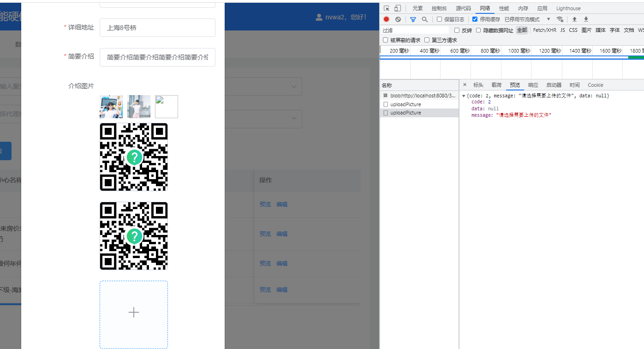The image size is (644, 349).
Task: Click the question mark on second QR code
Action: pos(134,236)
